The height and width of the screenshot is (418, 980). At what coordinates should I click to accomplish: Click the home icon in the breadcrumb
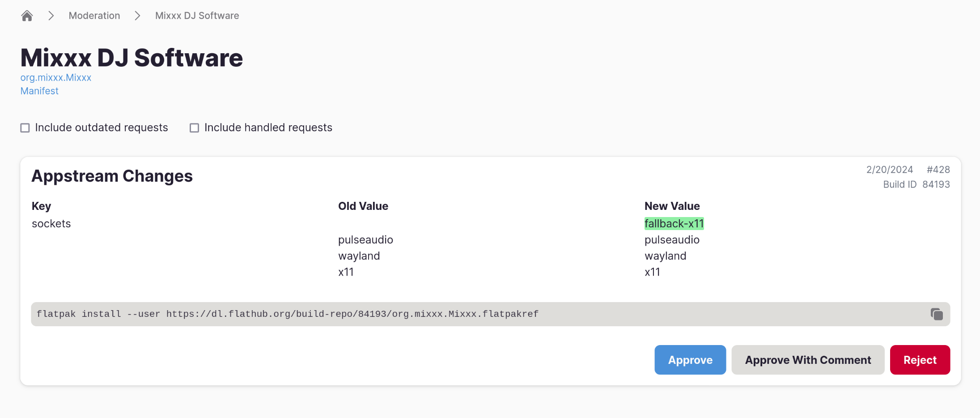coord(26,15)
